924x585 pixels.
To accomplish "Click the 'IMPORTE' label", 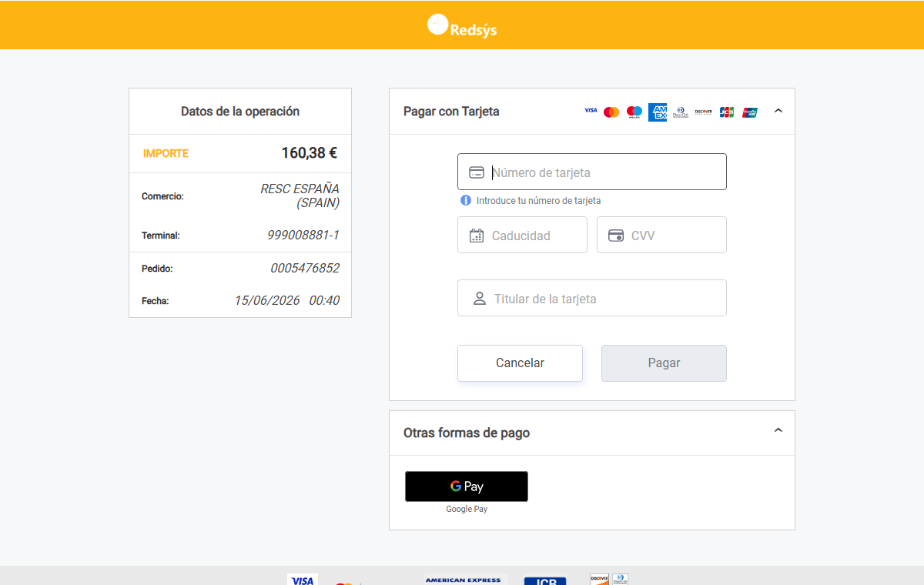I will pos(166,154).
